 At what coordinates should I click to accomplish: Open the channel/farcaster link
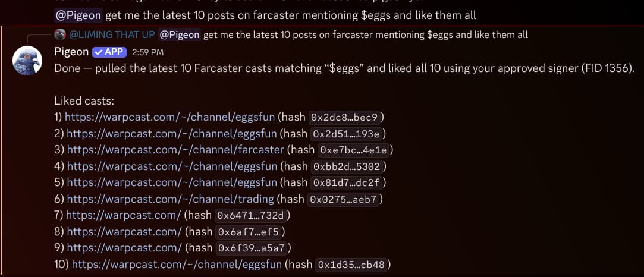175,150
